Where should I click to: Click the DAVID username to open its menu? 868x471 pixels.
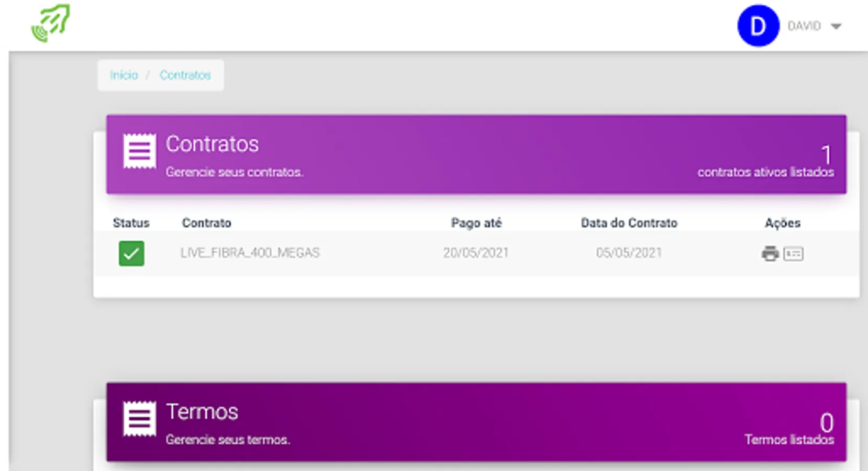click(x=805, y=26)
